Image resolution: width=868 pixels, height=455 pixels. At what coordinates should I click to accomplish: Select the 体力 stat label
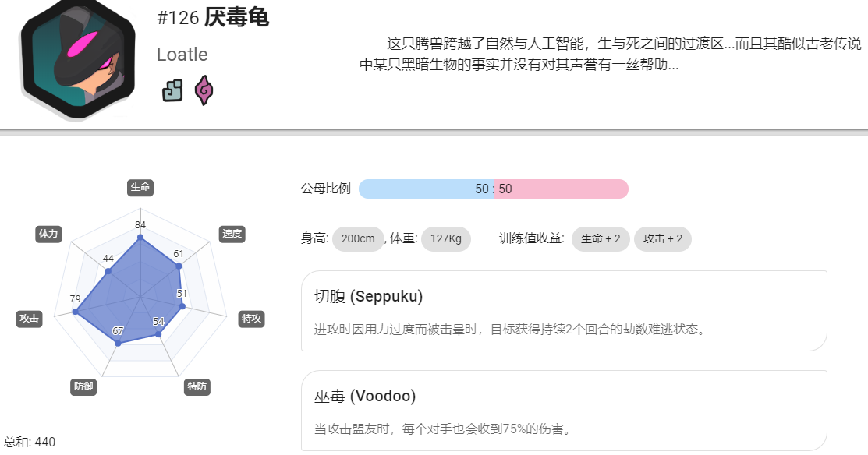[x=48, y=234]
